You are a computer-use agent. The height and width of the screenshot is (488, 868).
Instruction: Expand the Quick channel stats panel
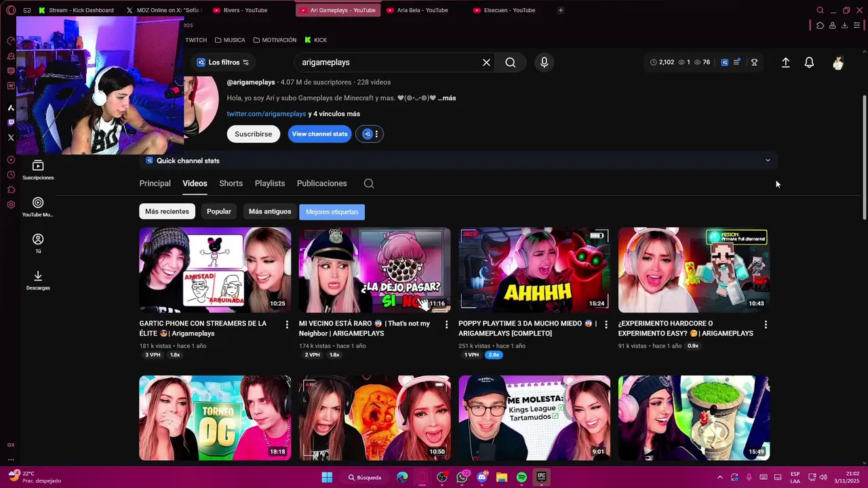pyautogui.click(x=768, y=161)
